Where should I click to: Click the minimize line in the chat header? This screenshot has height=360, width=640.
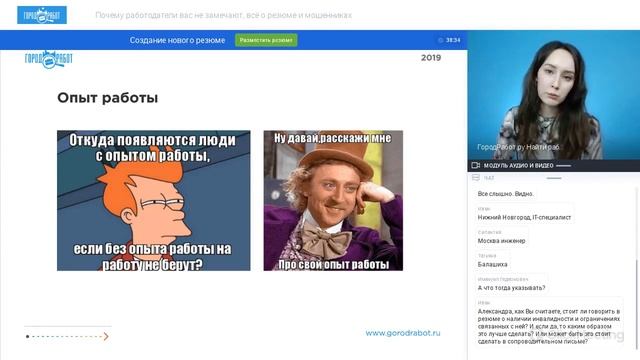[x=554, y=178]
